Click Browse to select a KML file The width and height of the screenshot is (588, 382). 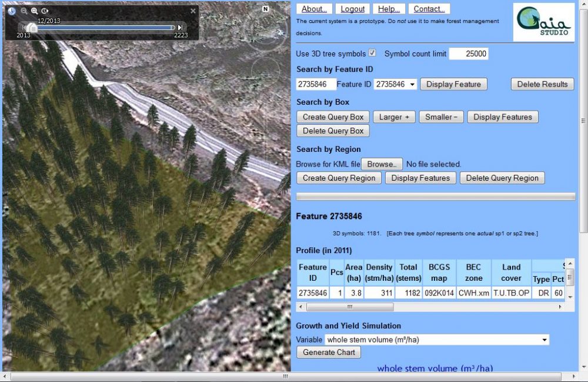(x=382, y=164)
